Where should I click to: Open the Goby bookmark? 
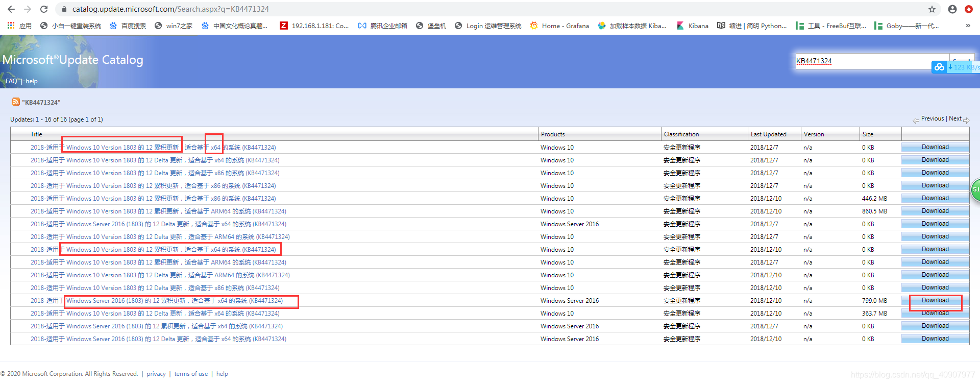click(x=906, y=26)
